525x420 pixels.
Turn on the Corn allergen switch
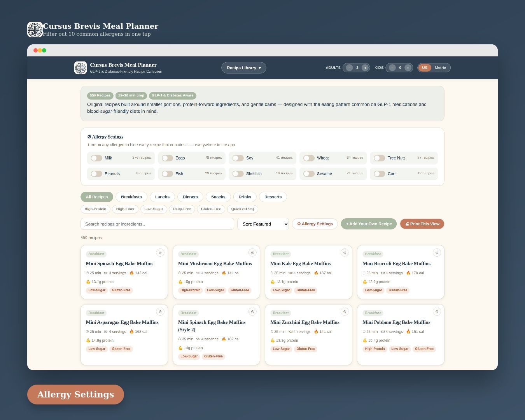click(x=380, y=174)
